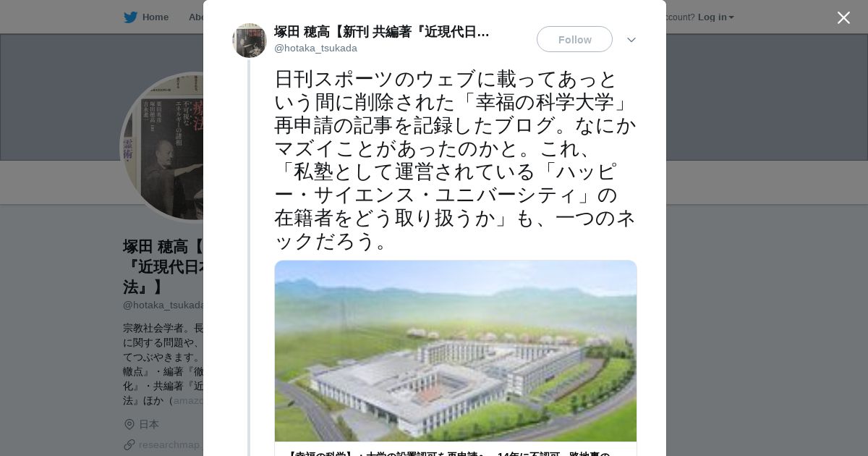The image size is (868, 456).
Task: Click @hotaka_tsukada handle under the tweet author name
Action: 315,48
